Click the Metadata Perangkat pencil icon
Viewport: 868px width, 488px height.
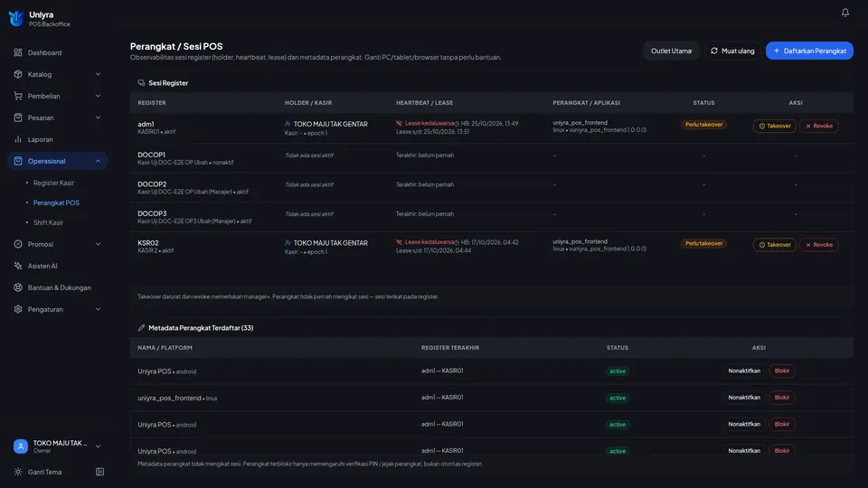(x=141, y=327)
